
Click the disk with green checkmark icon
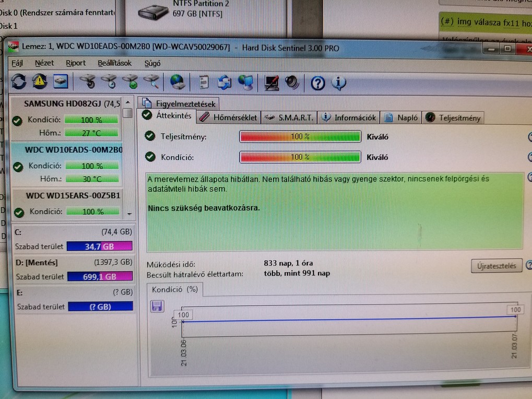coord(131,82)
